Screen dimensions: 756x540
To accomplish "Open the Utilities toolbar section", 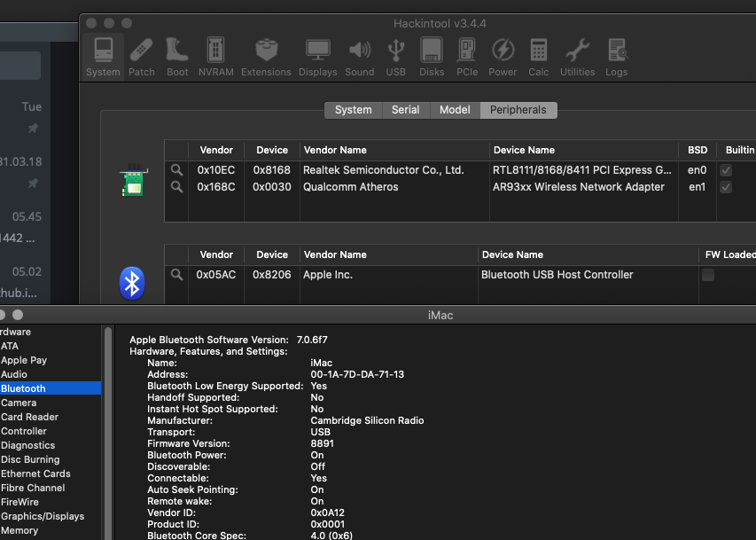I will click(577, 57).
